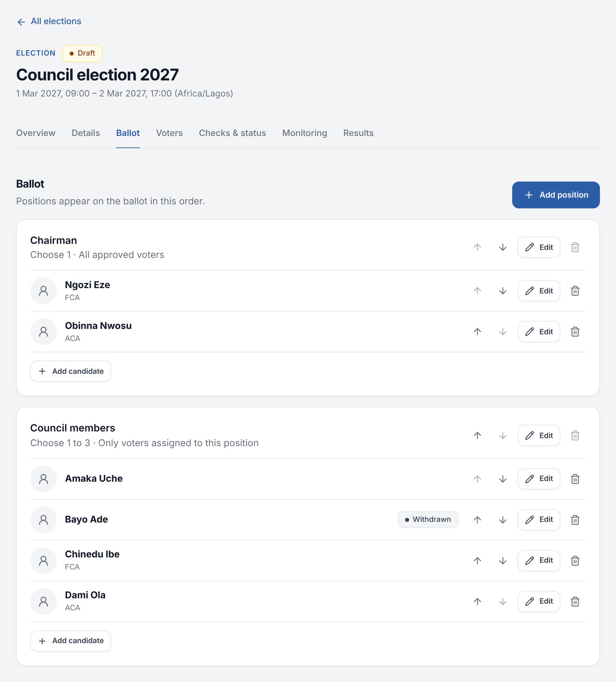Edit candidate Dami Ola
This screenshot has width=616, height=682.
pos(539,601)
